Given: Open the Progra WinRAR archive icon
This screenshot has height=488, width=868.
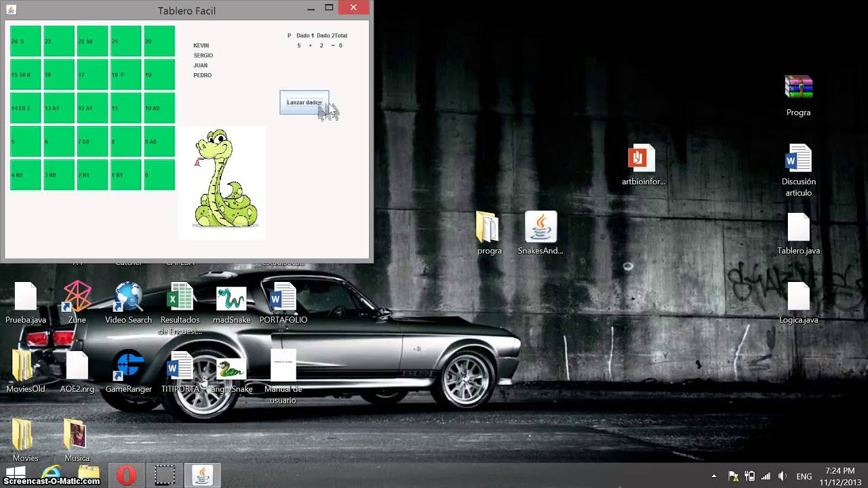Looking at the screenshot, I should 799,87.
